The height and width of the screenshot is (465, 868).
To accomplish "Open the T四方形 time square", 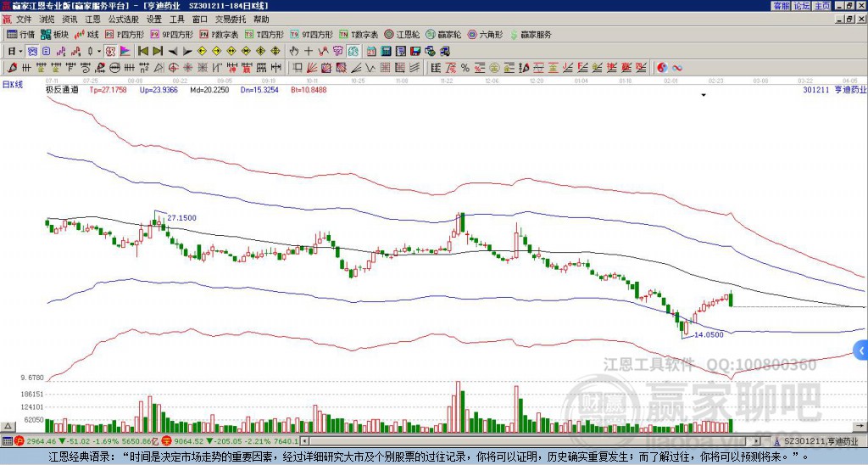I will (x=264, y=34).
